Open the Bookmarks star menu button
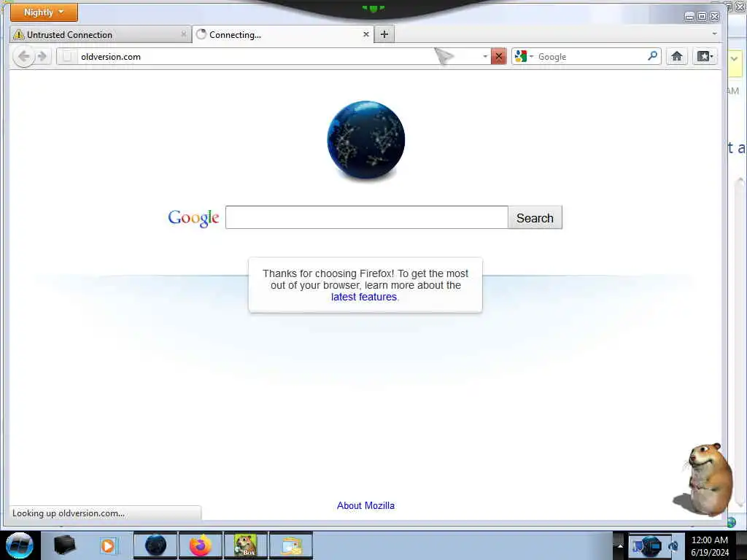The height and width of the screenshot is (560, 747). tap(705, 57)
